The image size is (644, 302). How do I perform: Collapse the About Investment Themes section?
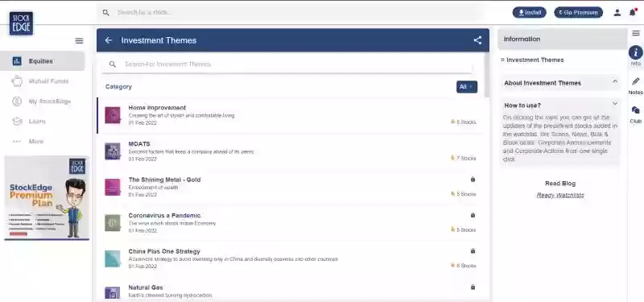tap(615, 81)
